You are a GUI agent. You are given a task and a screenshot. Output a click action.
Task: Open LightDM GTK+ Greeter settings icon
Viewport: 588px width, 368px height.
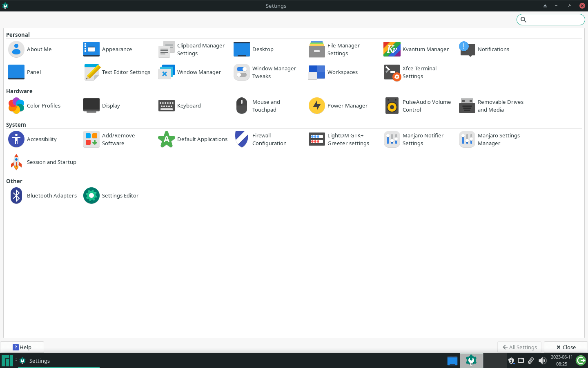pos(317,139)
